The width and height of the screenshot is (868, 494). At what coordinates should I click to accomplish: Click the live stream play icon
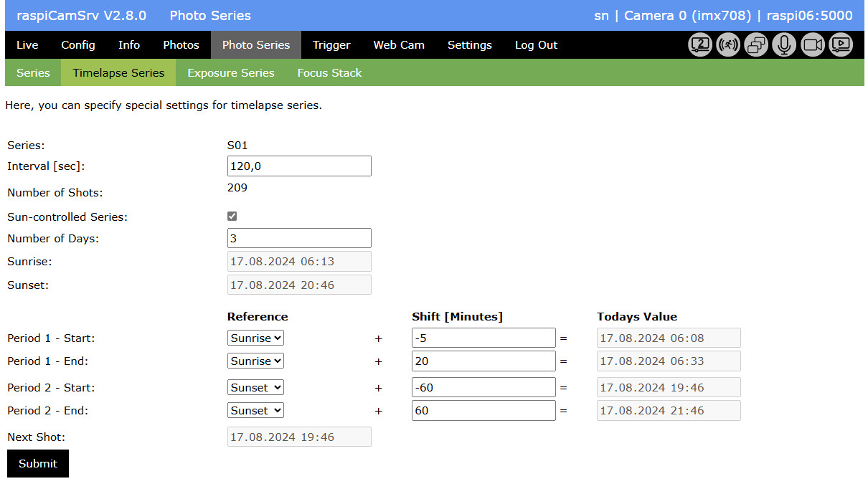[x=841, y=45]
